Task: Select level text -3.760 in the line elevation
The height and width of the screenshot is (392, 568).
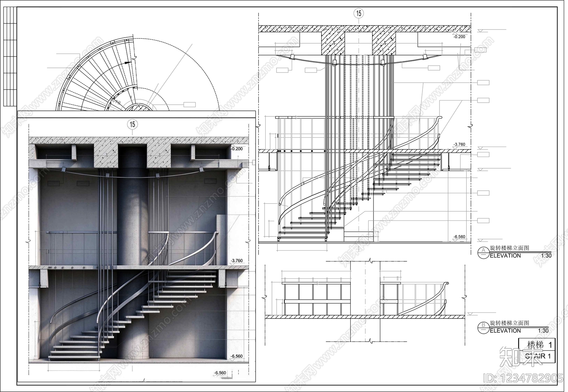Action: click(x=459, y=145)
